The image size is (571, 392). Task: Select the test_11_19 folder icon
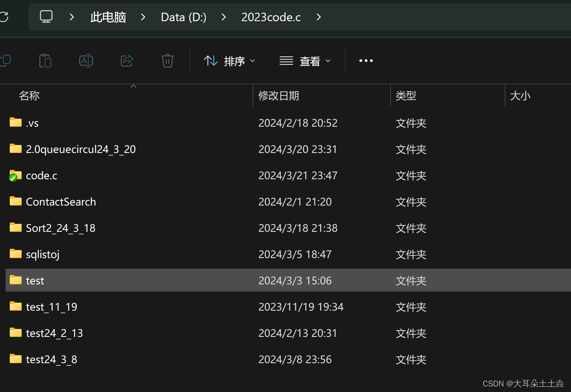(x=16, y=306)
